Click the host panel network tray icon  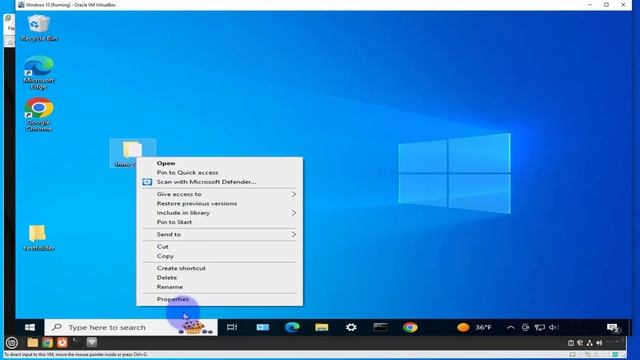click(589, 343)
